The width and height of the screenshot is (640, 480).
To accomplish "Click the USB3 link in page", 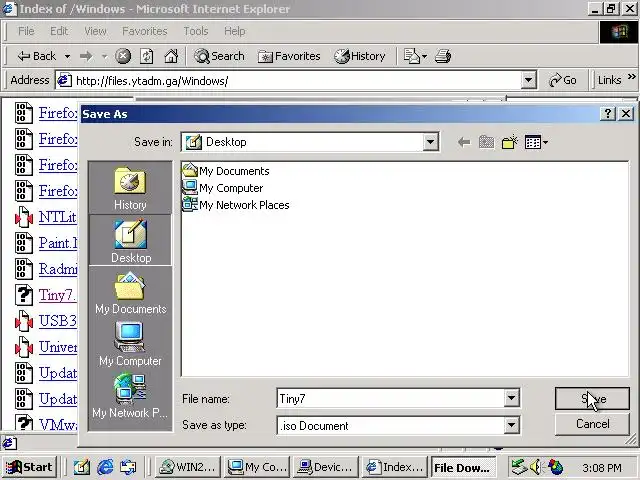I will (x=58, y=321).
